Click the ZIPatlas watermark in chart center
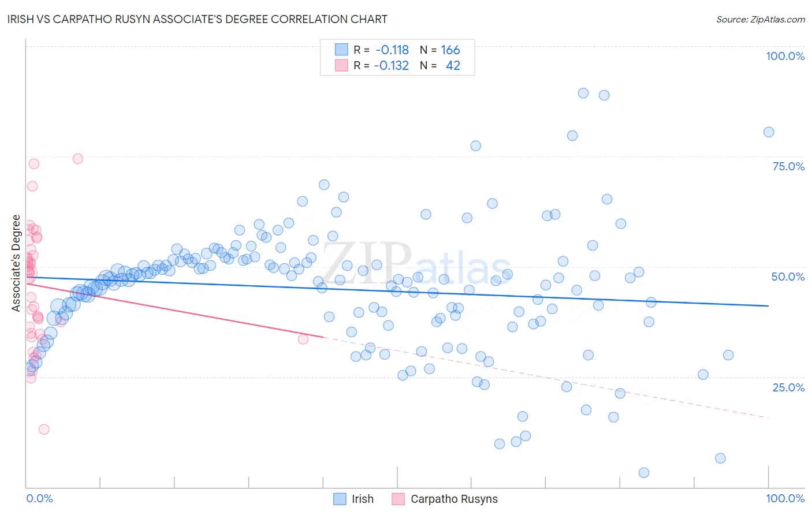 coord(416,264)
